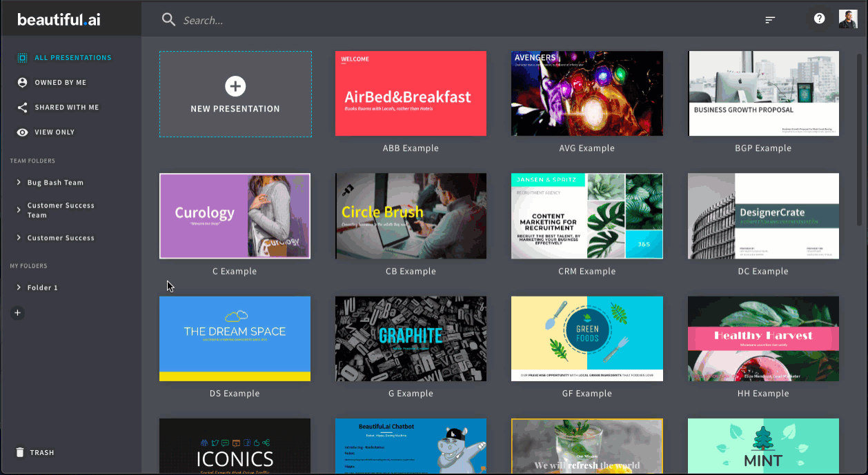
Task: Open the Beautiful.ai Chatbot thumbnail
Action: click(411, 445)
